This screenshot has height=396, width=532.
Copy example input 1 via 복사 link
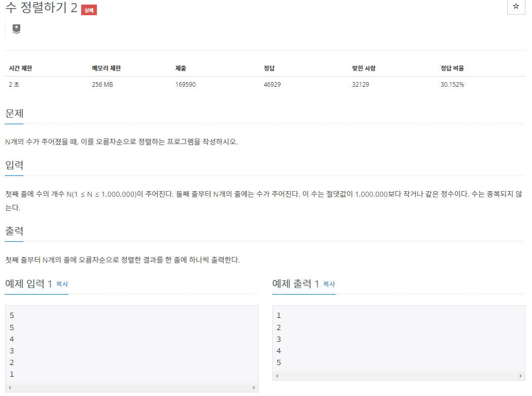pos(62,283)
